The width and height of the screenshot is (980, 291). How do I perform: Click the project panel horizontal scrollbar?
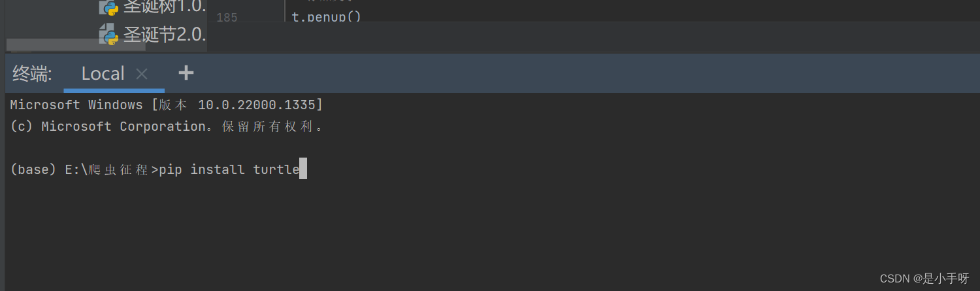tap(76, 44)
